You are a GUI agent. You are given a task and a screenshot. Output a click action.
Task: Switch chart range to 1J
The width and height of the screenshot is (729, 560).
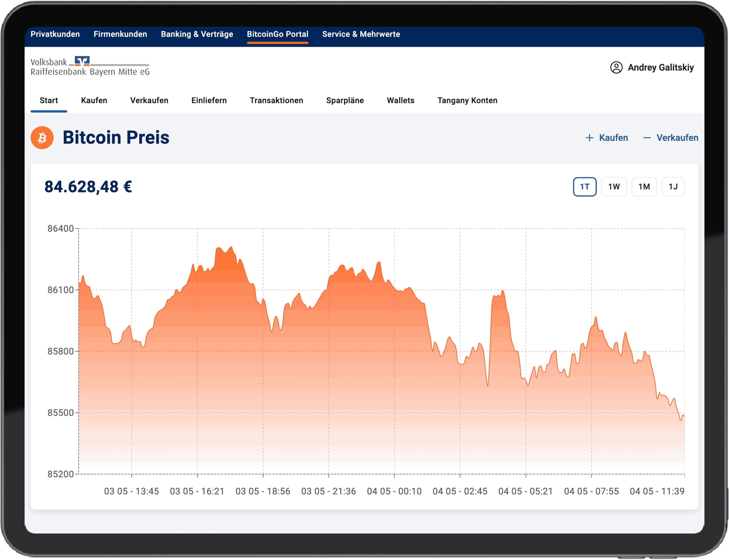click(x=673, y=187)
